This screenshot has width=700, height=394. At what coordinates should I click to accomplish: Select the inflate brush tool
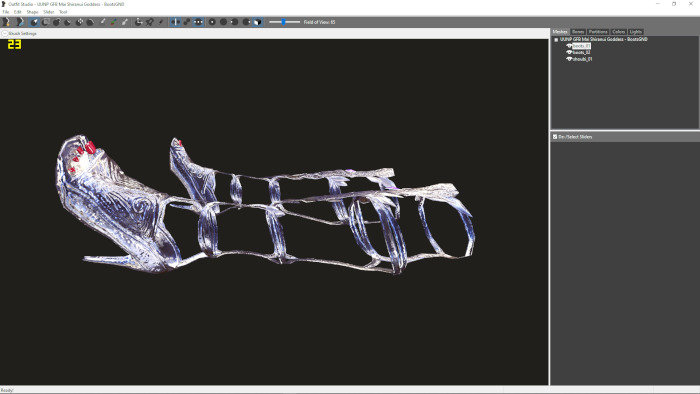pos(57,22)
